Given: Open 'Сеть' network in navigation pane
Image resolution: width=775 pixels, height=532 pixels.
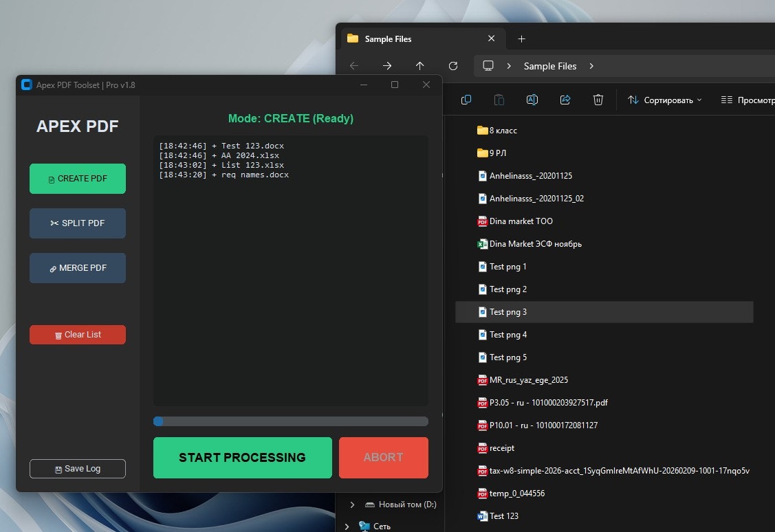Looking at the screenshot, I should 375,527.
